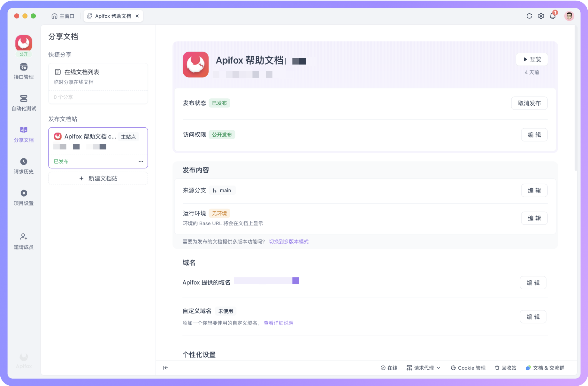Open 请求历史 in the sidebar
Image resolution: width=588 pixels, height=386 pixels.
[x=24, y=166]
